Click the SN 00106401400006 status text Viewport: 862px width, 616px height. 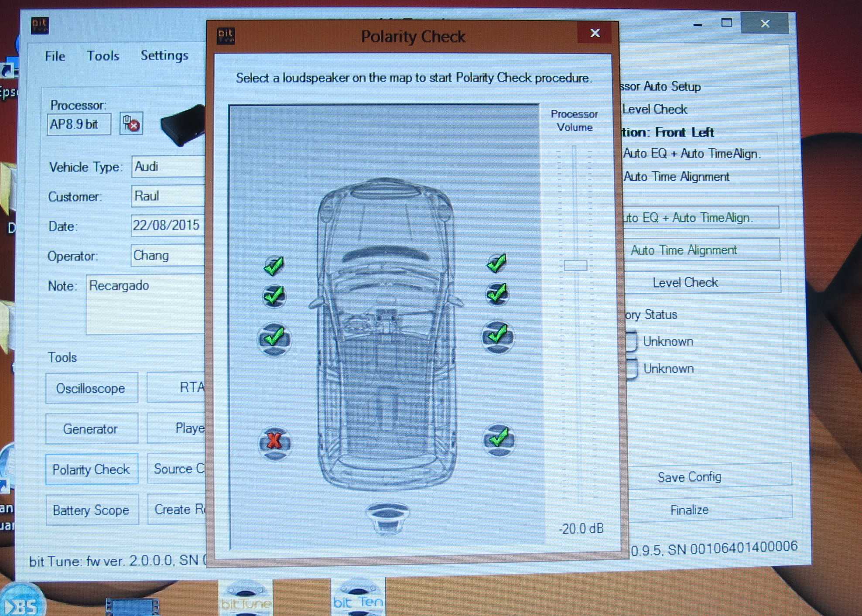pyautogui.click(x=732, y=548)
